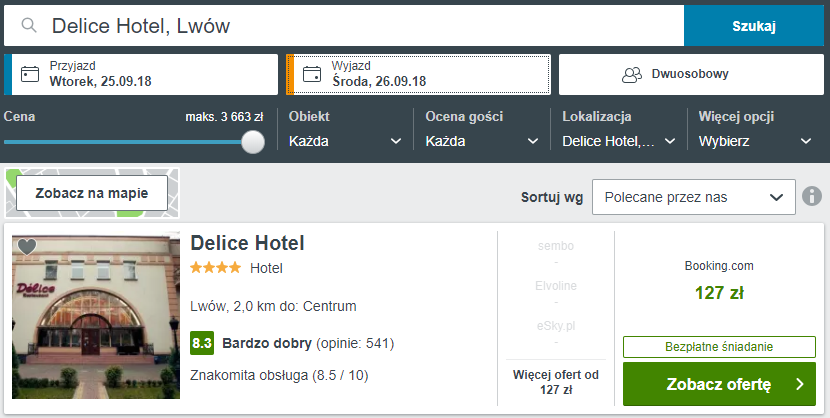Expand the Ocena gości filter dropdown
The height and width of the screenshot is (418, 830).
point(482,141)
